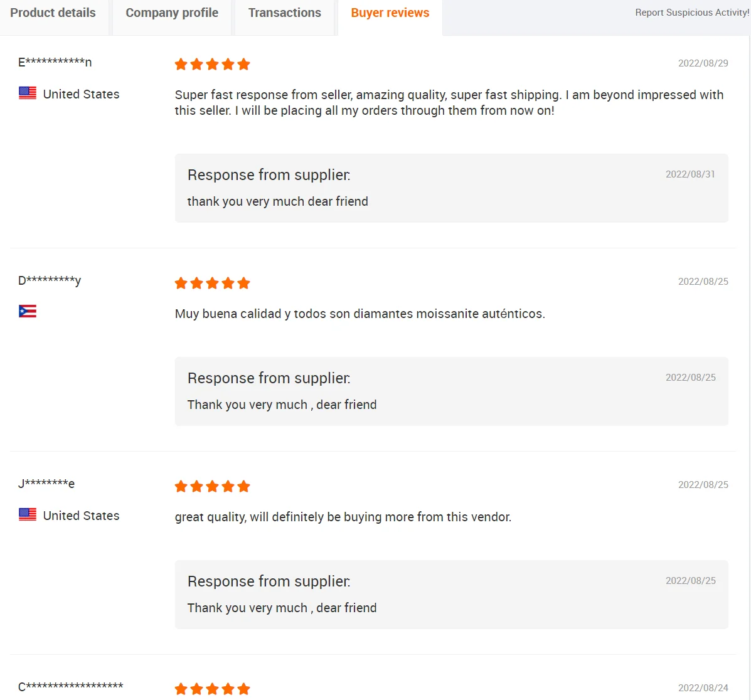The image size is (751, 700).
Task: Click the US flag beside reviewer J***e
Action: click(x=28, y=515)
